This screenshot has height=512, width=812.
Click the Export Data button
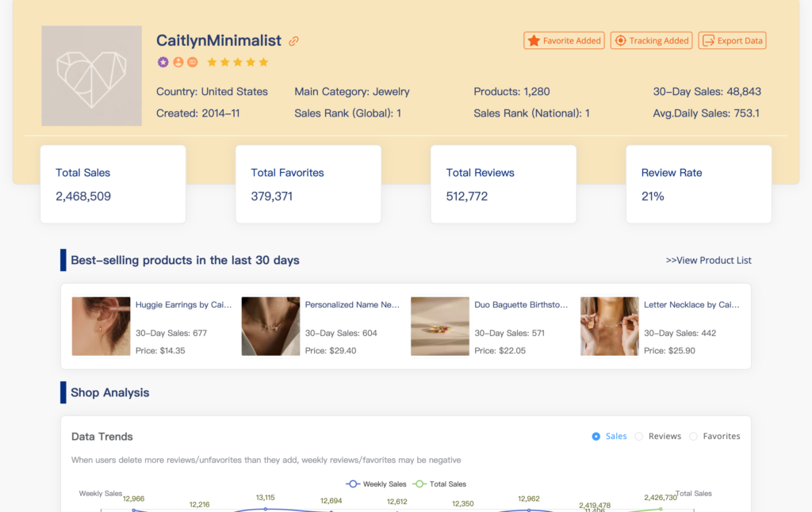pyautogui.click(x=732, y=40)
